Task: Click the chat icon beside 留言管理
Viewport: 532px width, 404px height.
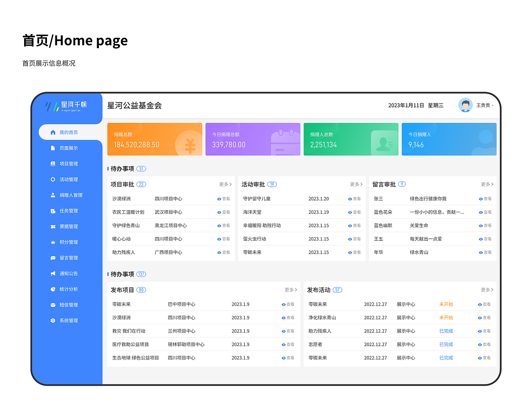Action: [x=53, y=258]
